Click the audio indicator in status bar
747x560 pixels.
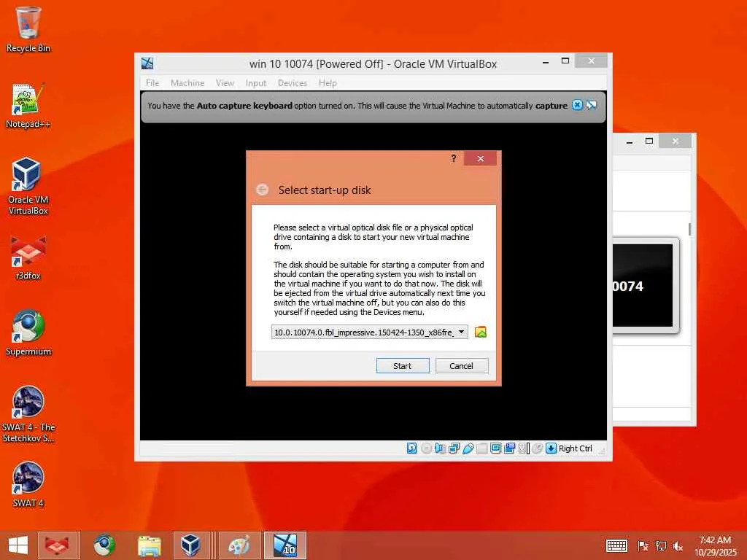[440, 448]
